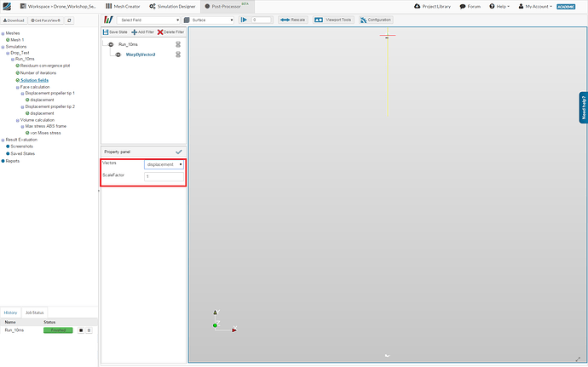Open displacement under propeller tip 1
This screenshot has height=367, width=588.
coord(42,100)
